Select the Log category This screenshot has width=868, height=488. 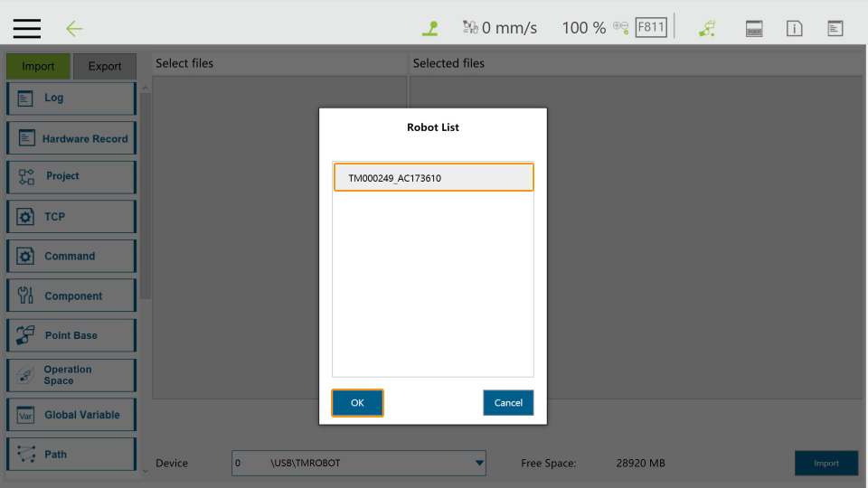pos(71,99)
